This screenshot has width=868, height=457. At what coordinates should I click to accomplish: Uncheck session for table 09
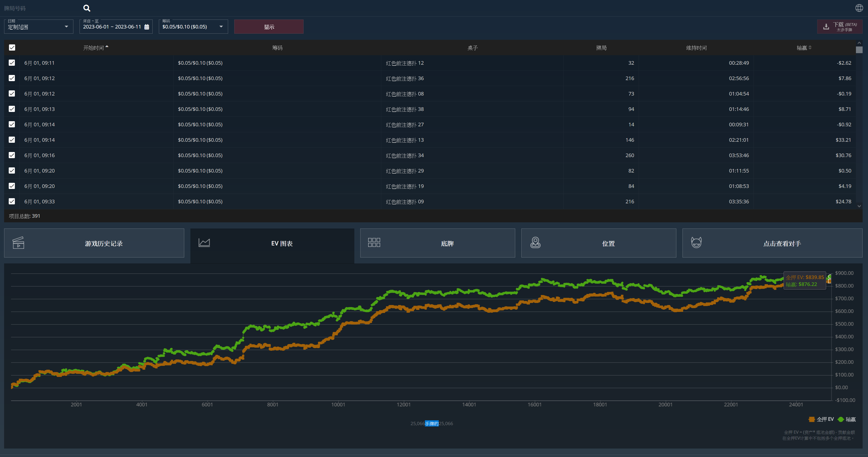pos(12,201)
